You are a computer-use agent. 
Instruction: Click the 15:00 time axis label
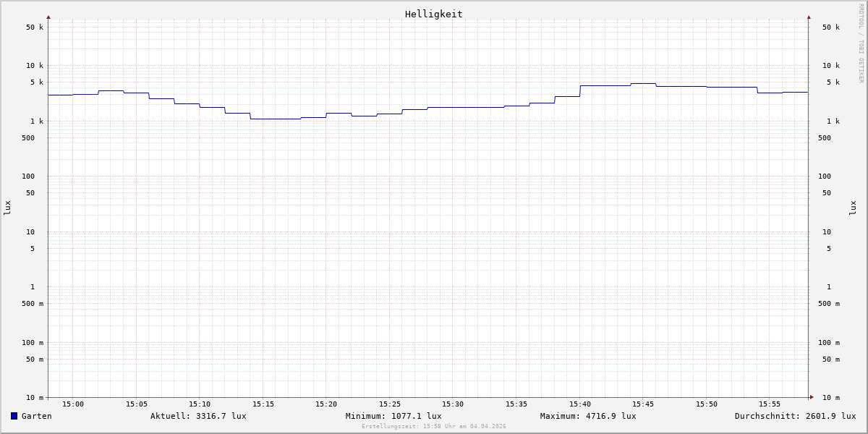click(x=73, y=404)
